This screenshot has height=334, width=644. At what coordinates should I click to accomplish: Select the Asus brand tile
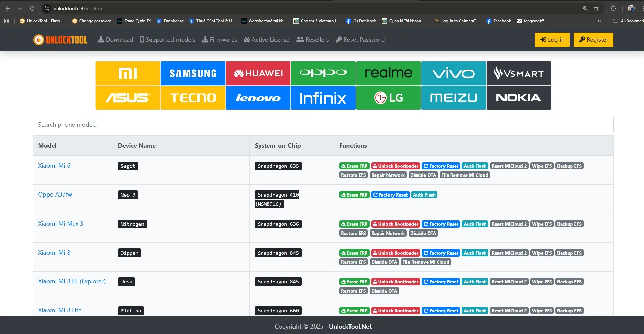click(x=128, y=98)
